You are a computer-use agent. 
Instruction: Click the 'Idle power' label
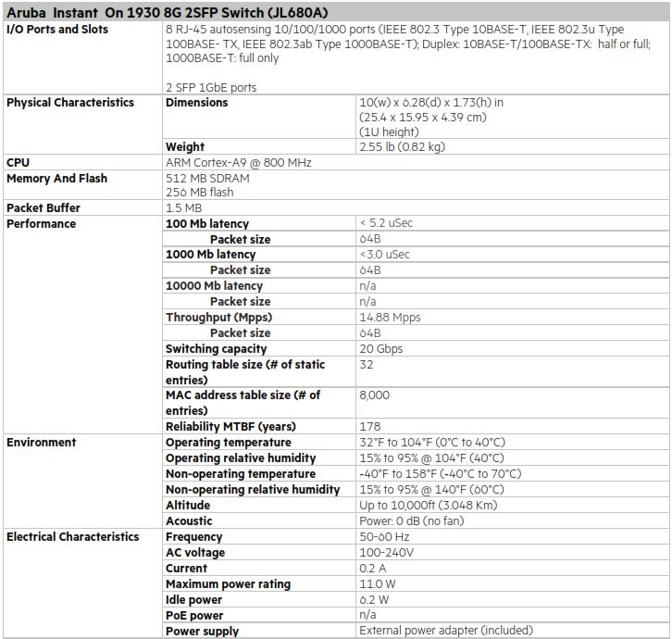pos(194,600)
